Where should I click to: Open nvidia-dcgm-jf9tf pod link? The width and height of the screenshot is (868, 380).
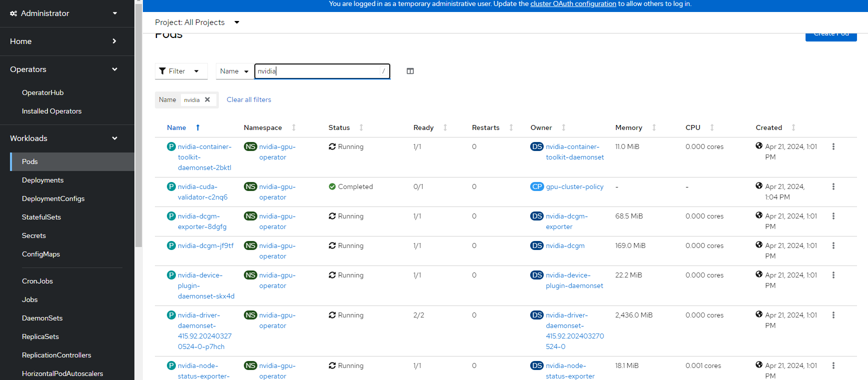206,245
